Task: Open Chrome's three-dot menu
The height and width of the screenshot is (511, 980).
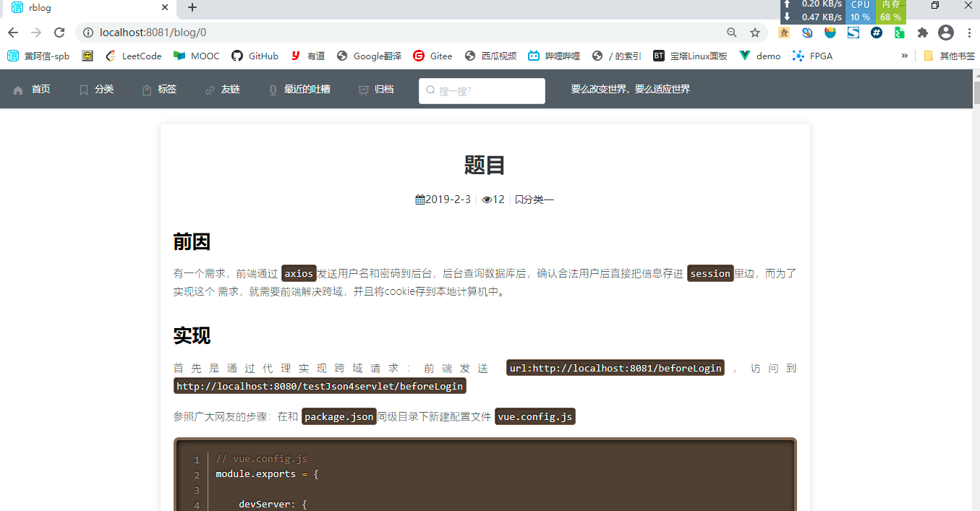Action: [970, 33]
